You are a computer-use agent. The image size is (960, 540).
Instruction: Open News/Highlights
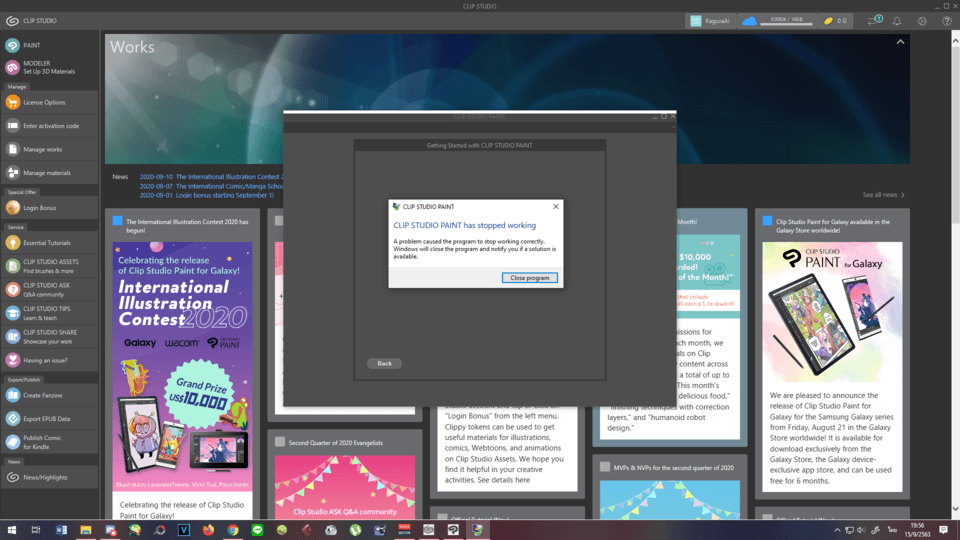[49, 477]
